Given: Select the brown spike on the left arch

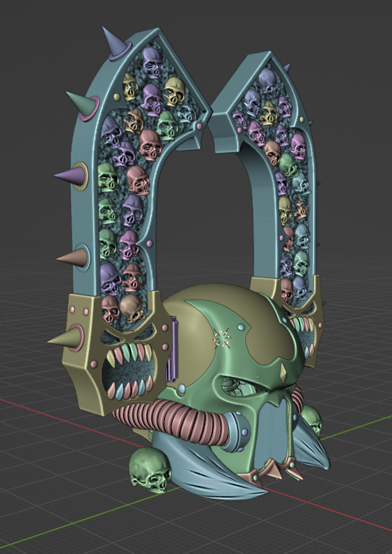Looking at the screenshot, I should click(x=74, y=258).
